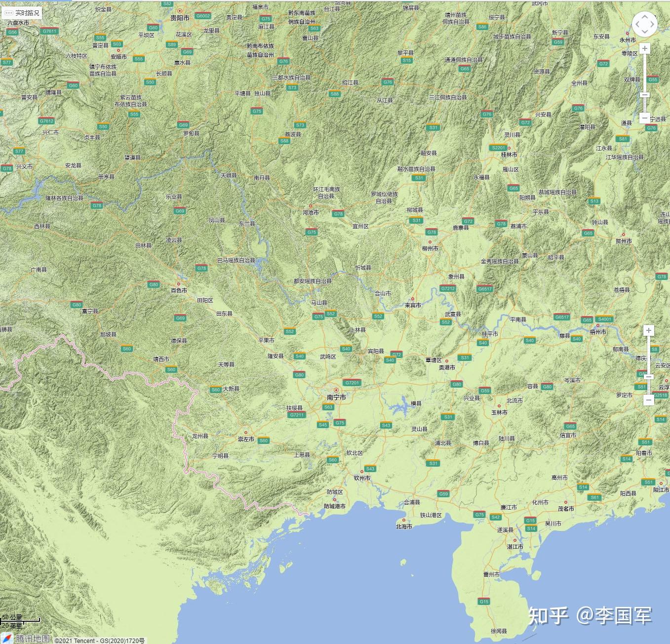Click the G7201 highway shield near 南宁市
This screenshot has width=670, height=644.
[353, 383]
